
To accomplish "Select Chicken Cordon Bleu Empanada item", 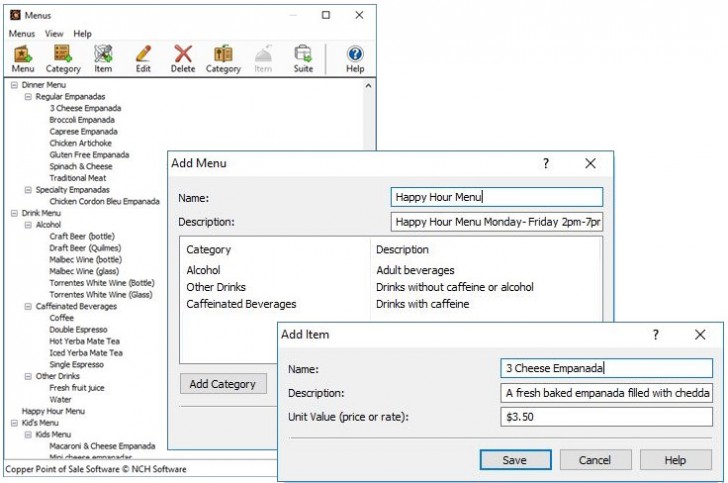I will point(104,202).
